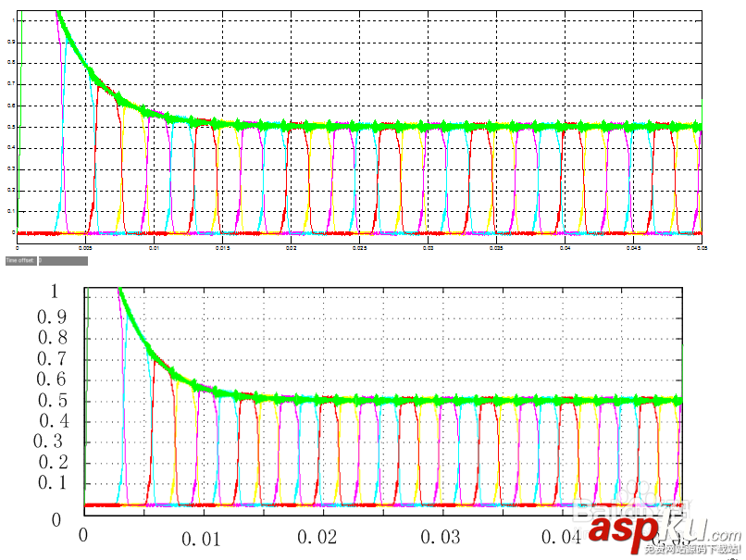Click the '0.005' x-axis tick label in upper scope

click(85, 248)
